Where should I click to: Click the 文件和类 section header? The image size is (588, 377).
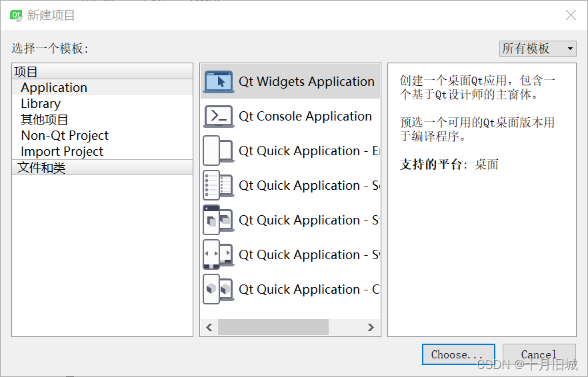point(103,167)
